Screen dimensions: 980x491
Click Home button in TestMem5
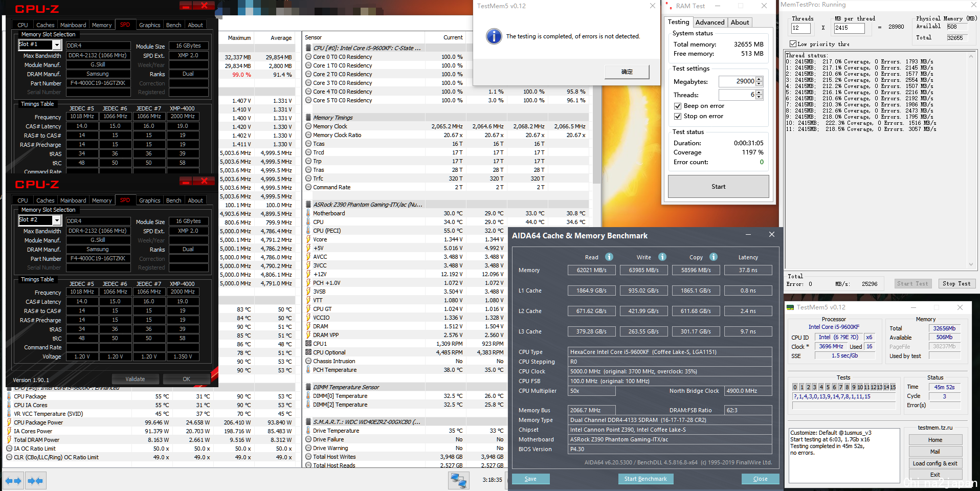click(x=935, y=440)
